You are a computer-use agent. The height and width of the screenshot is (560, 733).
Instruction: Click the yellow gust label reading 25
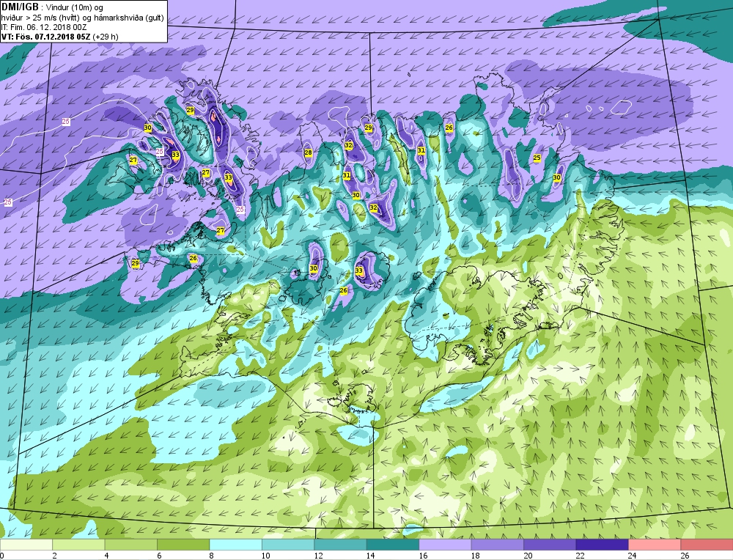point(537,158)
